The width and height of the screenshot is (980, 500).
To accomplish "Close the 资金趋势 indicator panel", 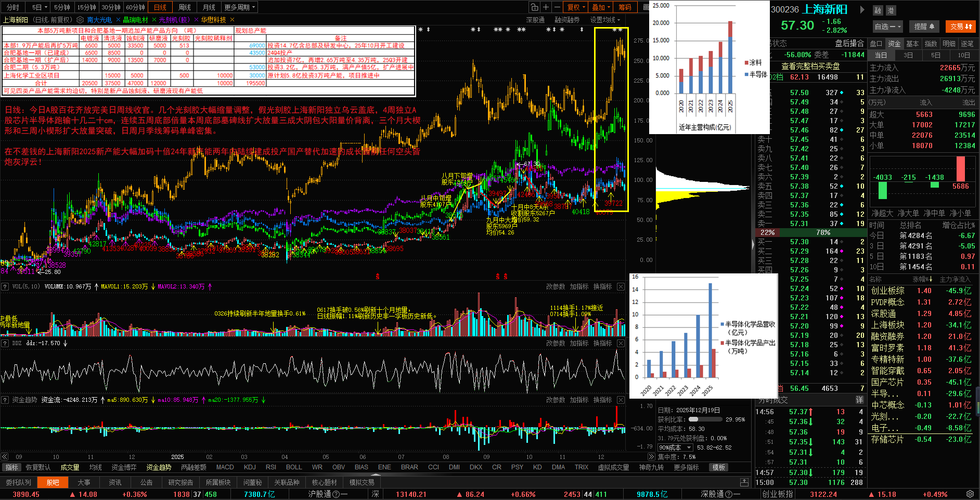I will click(x=621, y=400).
